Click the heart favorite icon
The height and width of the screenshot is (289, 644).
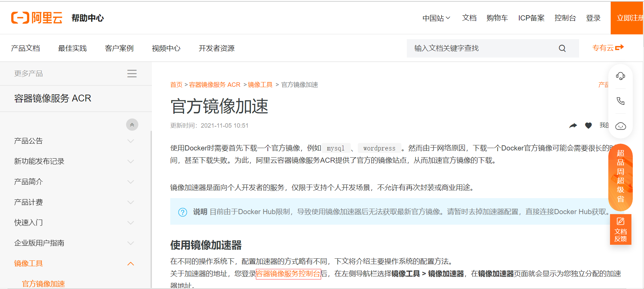[588, 126]
